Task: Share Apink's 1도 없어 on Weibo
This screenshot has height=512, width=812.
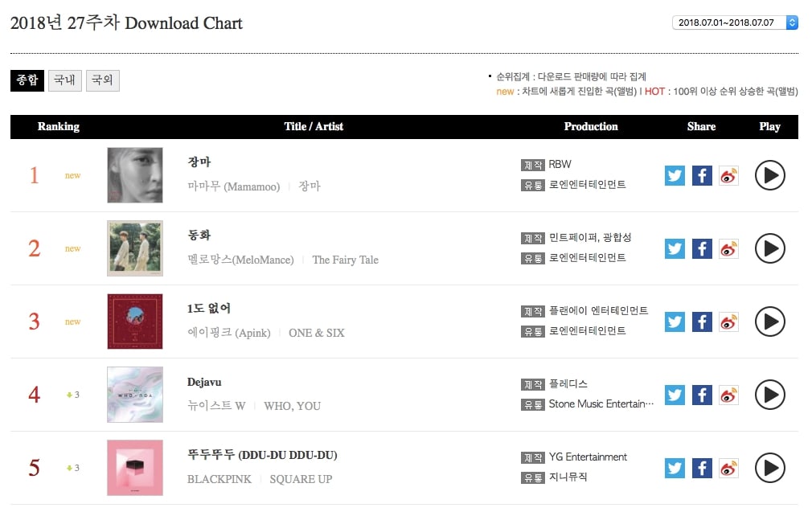Action: pyautogui.click(x=728, y=322)
